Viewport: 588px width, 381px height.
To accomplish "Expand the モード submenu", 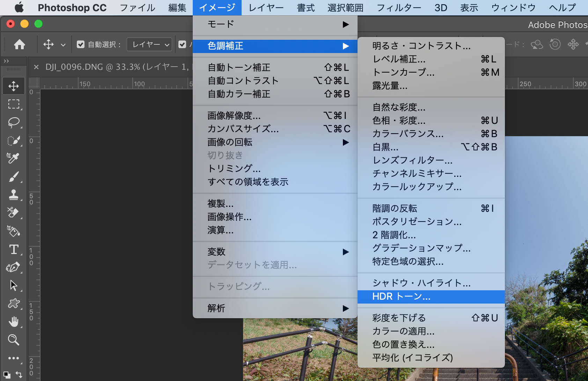I will [275, 24].
